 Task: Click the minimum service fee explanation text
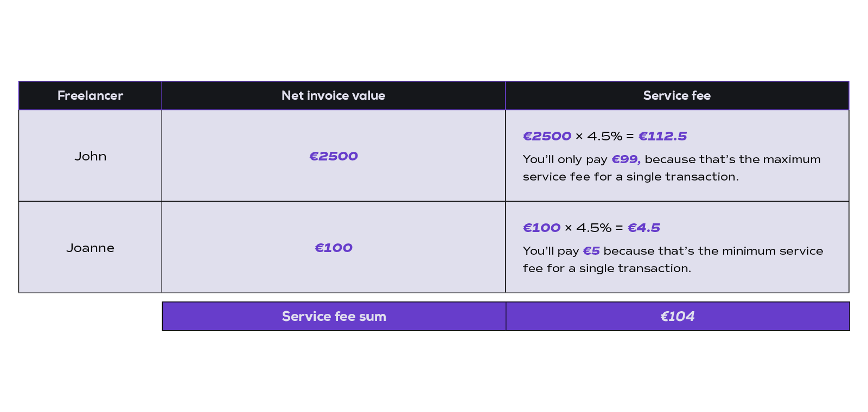click(x=673, y=260)
